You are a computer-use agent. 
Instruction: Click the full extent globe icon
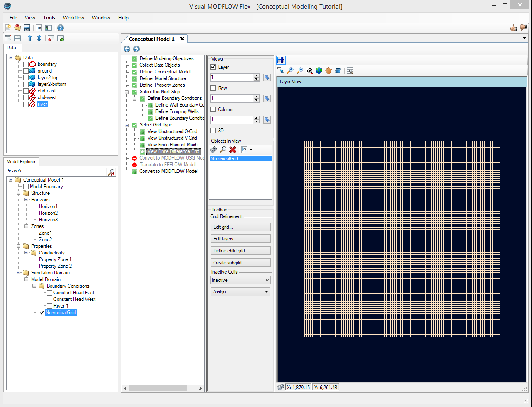(319, 70)
